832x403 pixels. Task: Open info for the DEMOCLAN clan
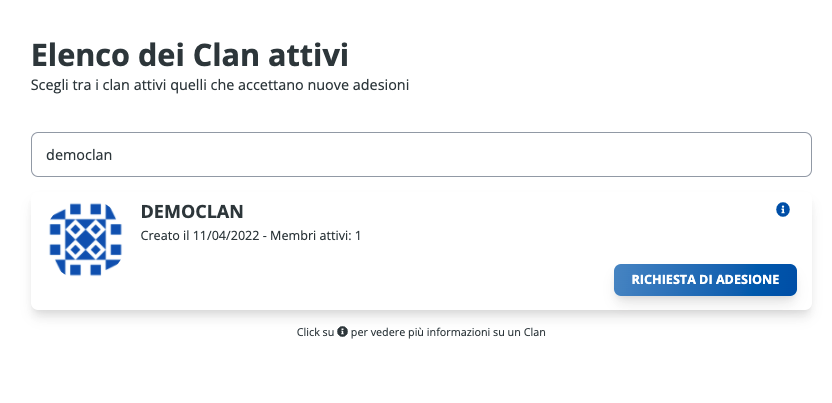783,210
